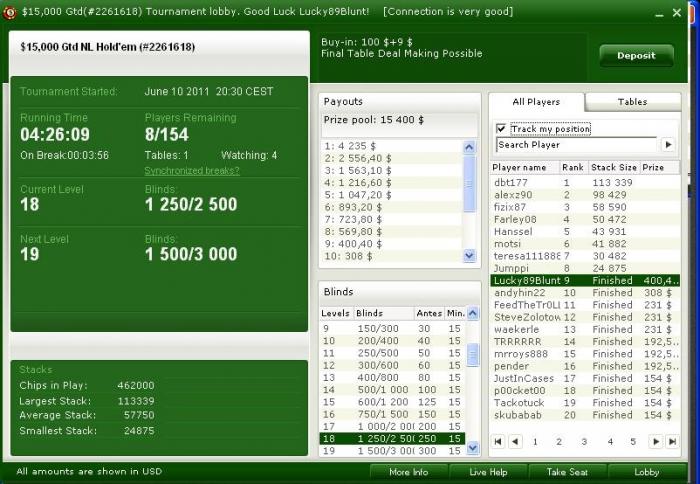Go to first page of player list

(498, 442)
